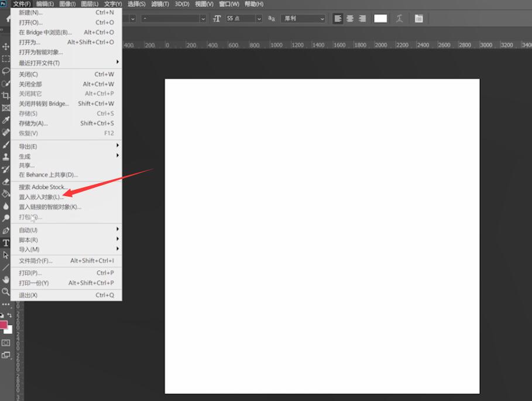Swap foreground and background colors
This screenshot has width=532, height=401.
tap(9, 315)
